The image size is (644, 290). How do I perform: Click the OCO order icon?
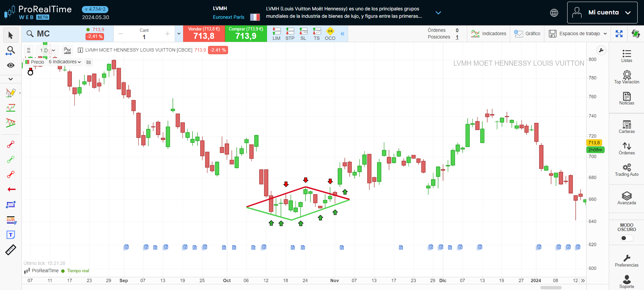pos(330,34)
